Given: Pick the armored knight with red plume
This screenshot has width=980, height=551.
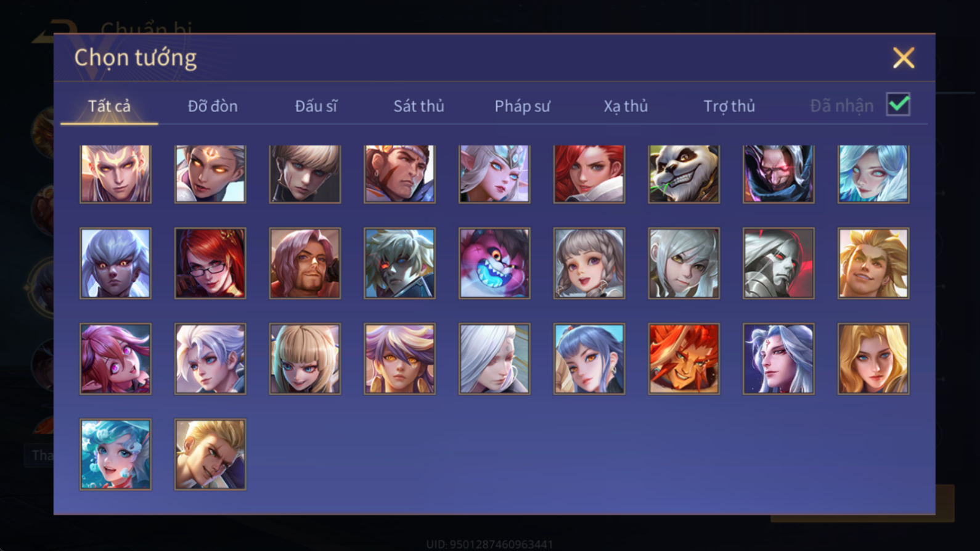Looking at the screenshot, I should pos(778,263).
